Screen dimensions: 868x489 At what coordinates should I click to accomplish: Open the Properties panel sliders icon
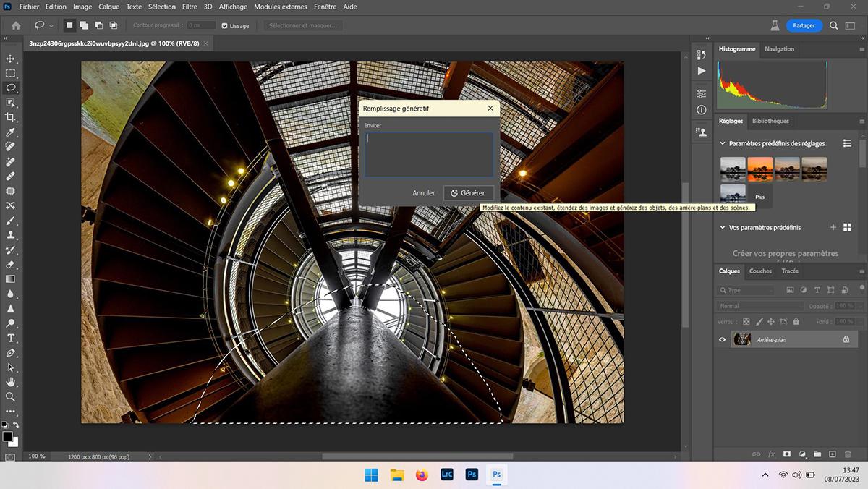[x=701, y=94]
